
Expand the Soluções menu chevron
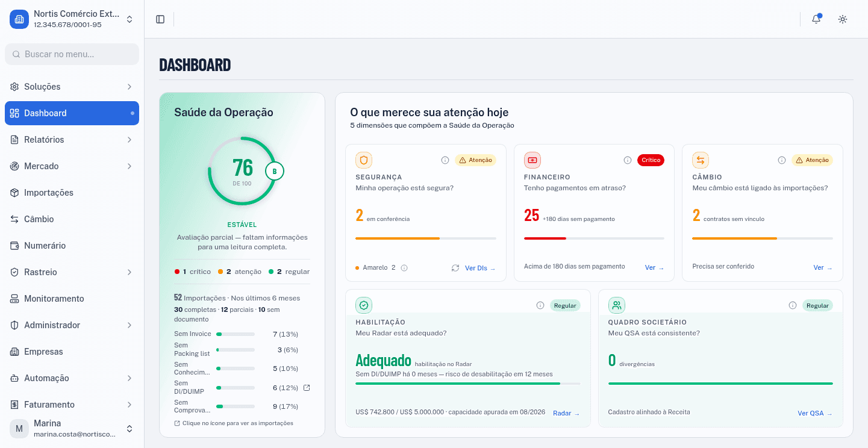(x=130, y=87)
